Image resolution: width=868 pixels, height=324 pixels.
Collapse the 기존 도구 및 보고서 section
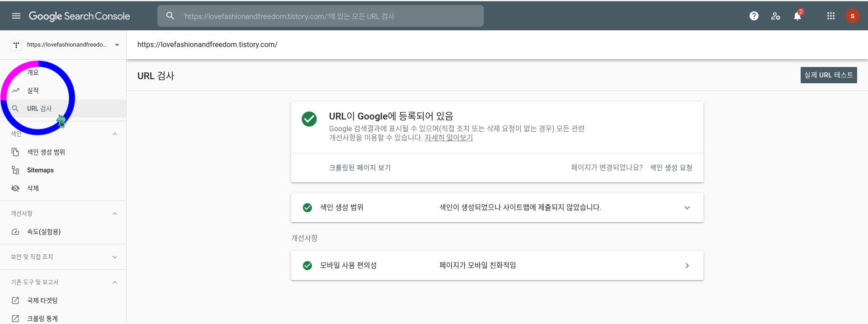pos(115,282)
